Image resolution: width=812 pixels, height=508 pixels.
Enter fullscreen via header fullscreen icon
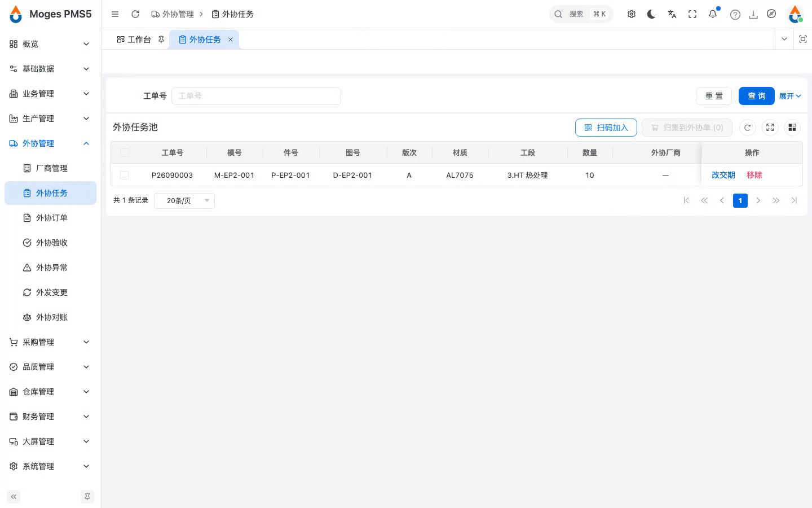[x=692, y=14]
